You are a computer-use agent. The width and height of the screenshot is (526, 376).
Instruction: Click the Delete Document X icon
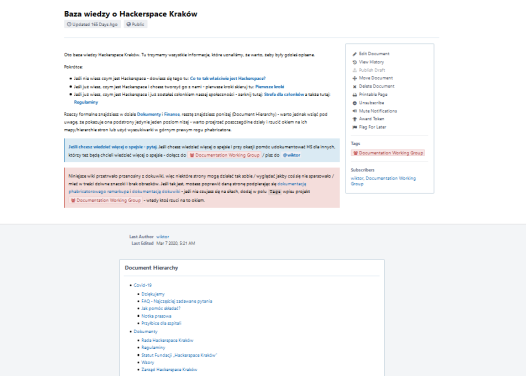[x=355, y=87]
